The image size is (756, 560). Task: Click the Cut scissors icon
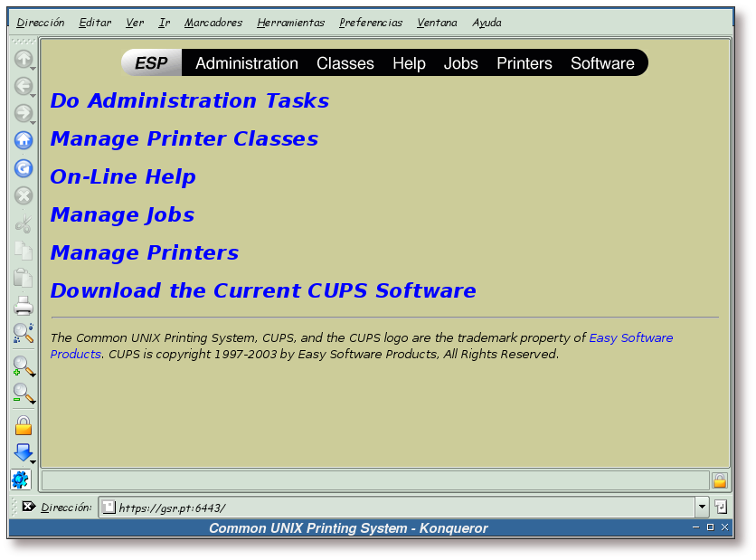click(24, 223)
